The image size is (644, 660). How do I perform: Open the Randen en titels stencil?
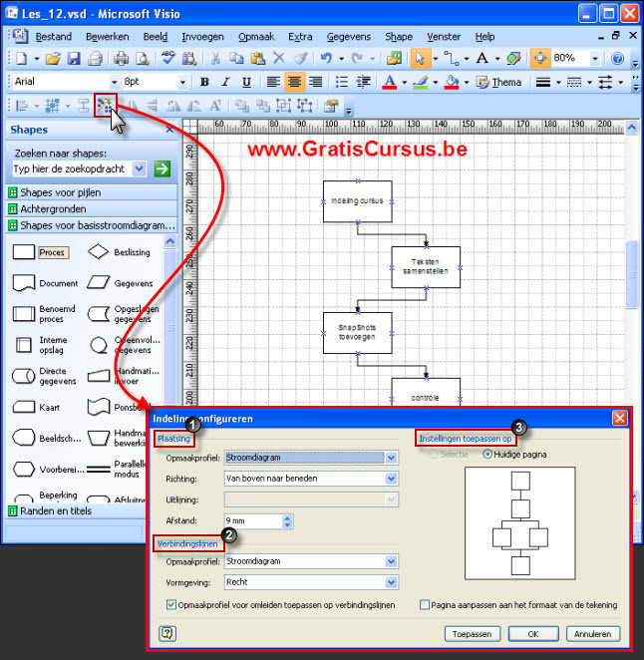tap(76, 511)
